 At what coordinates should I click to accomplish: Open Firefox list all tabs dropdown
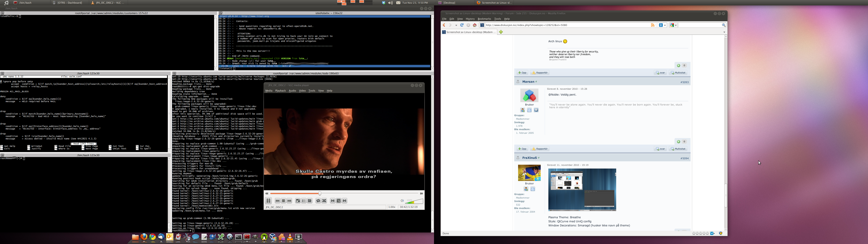coord(724,32)
